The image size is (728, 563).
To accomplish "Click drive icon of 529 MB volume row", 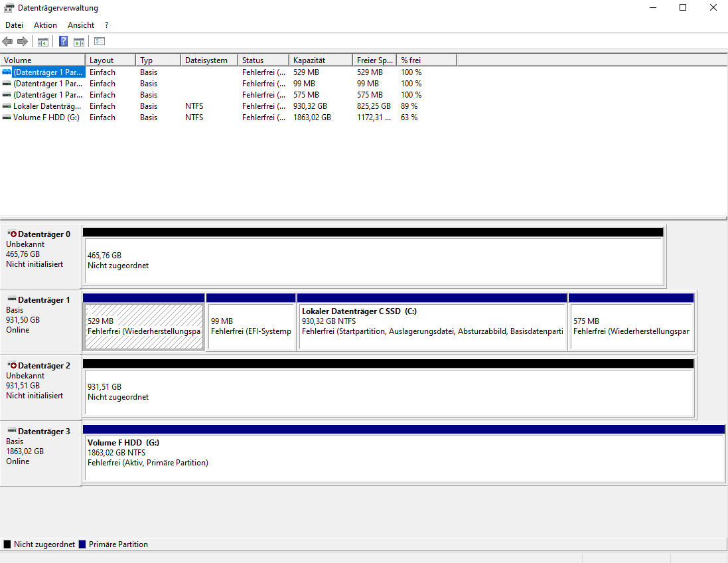I will pos(7,72).
